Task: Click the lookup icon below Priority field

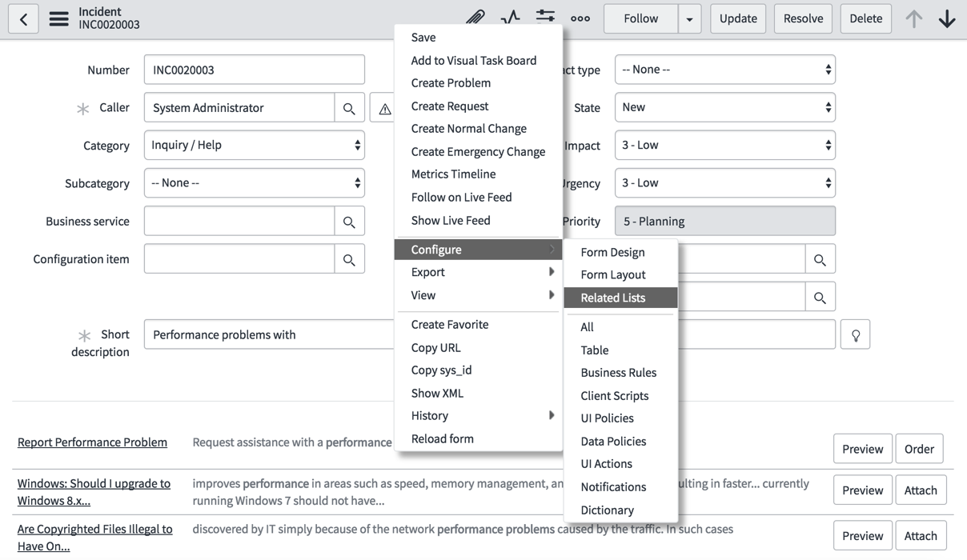Action: 820,259
